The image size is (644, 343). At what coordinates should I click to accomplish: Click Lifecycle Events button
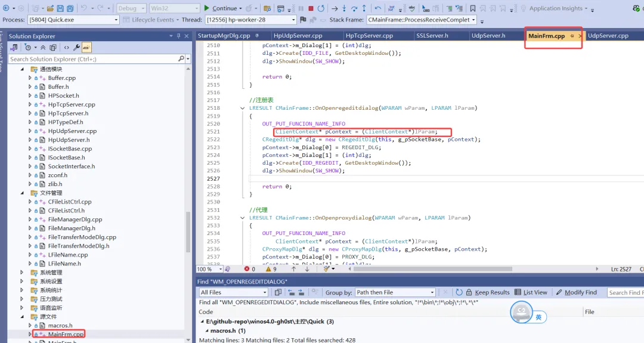[150, 19]
